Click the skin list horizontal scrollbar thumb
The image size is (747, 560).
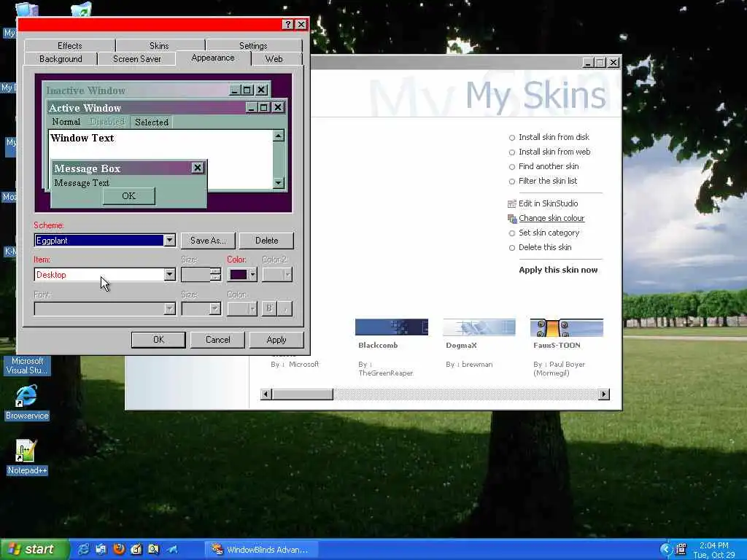tap(303, 394)
